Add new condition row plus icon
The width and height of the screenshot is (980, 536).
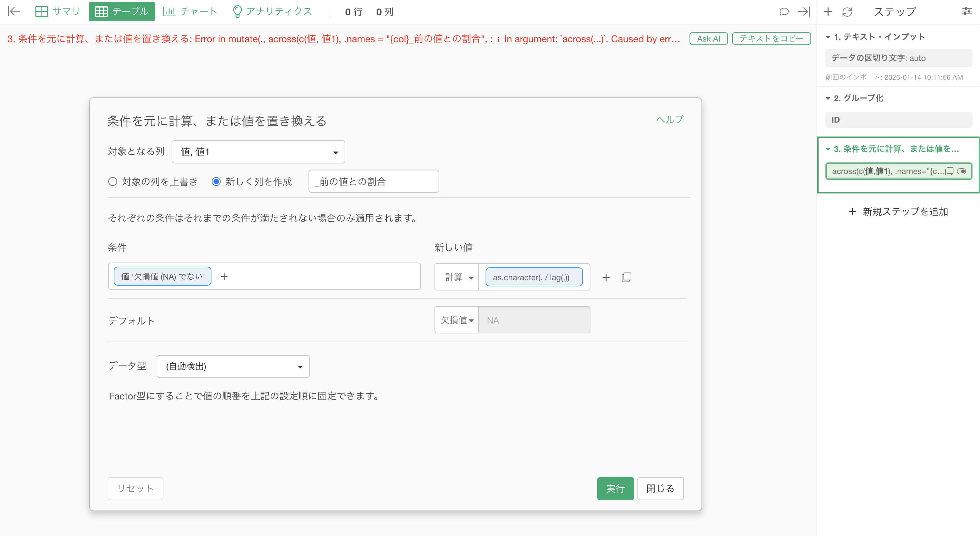606,277
